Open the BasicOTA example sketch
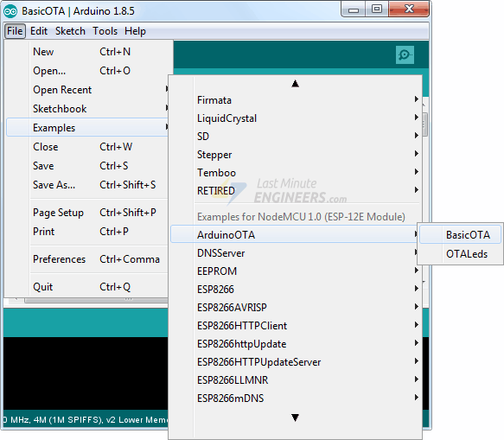The height and width of the screenshot is (440, 504). (460, 235)
